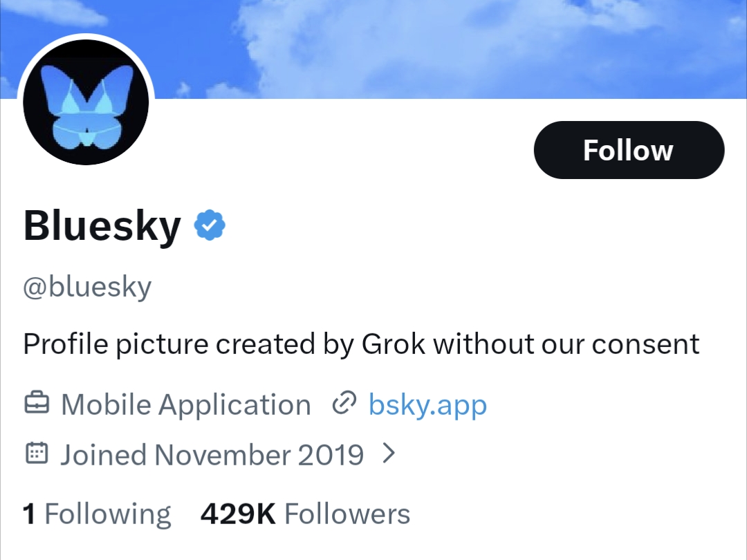Open the 1 Following list

pos(97,514)
